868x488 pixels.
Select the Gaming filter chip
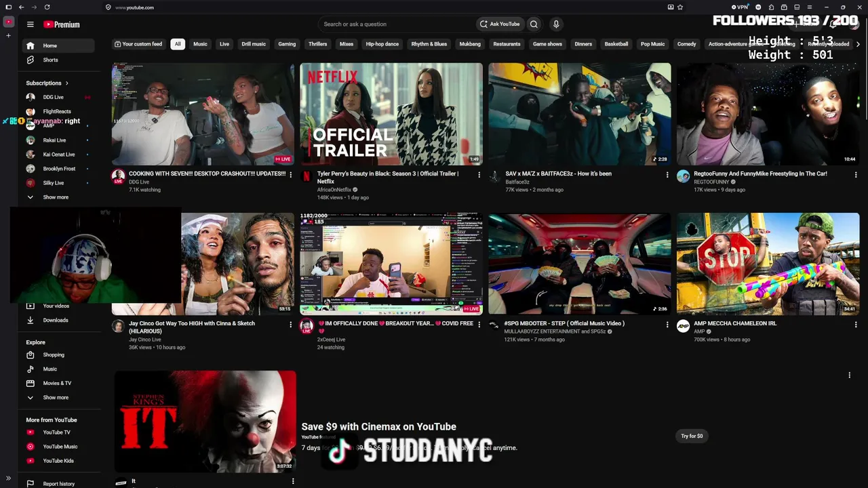tap(287, 44)
